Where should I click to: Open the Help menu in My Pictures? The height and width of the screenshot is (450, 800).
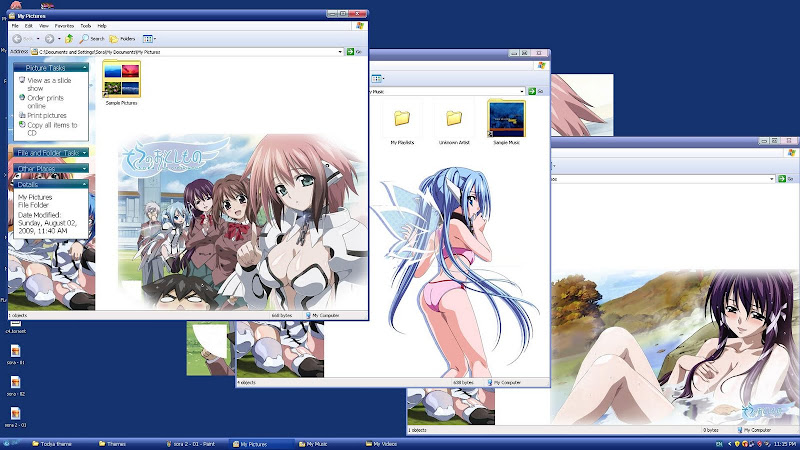point(102,26)
